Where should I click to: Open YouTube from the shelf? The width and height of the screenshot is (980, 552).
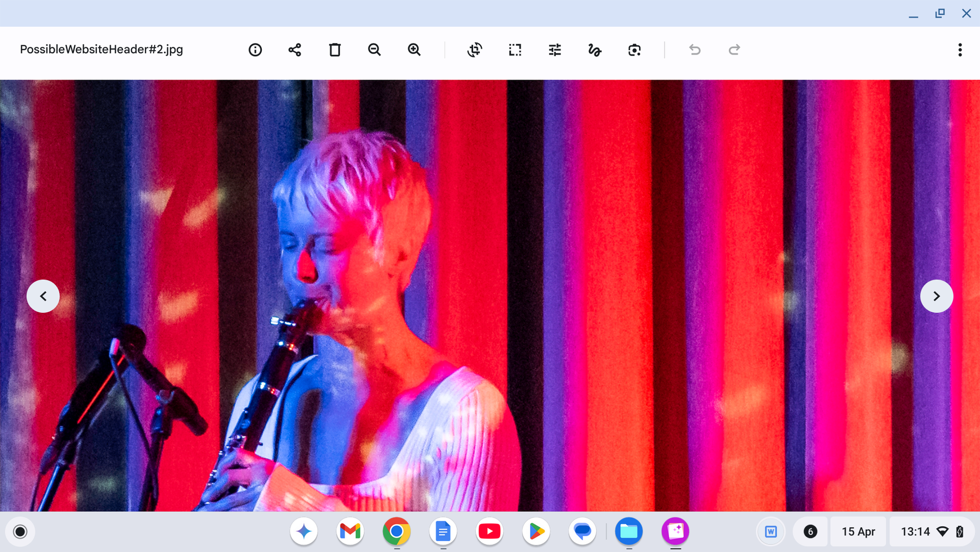(489, 531)
